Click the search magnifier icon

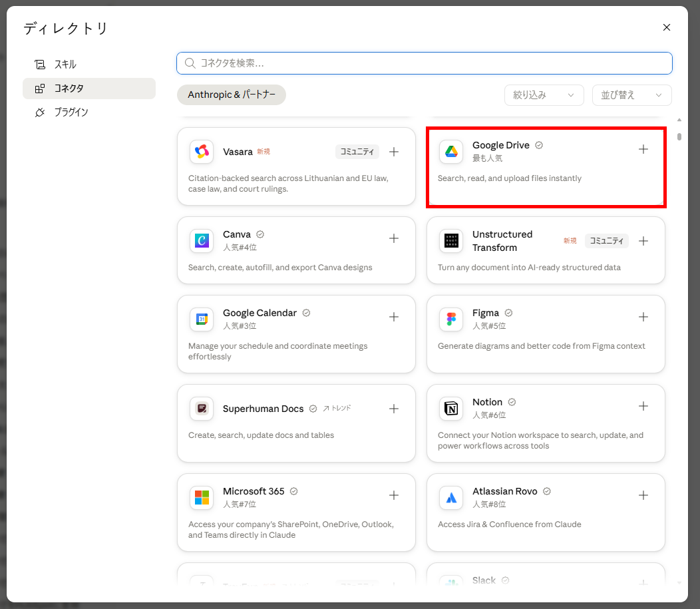[190, 63]
